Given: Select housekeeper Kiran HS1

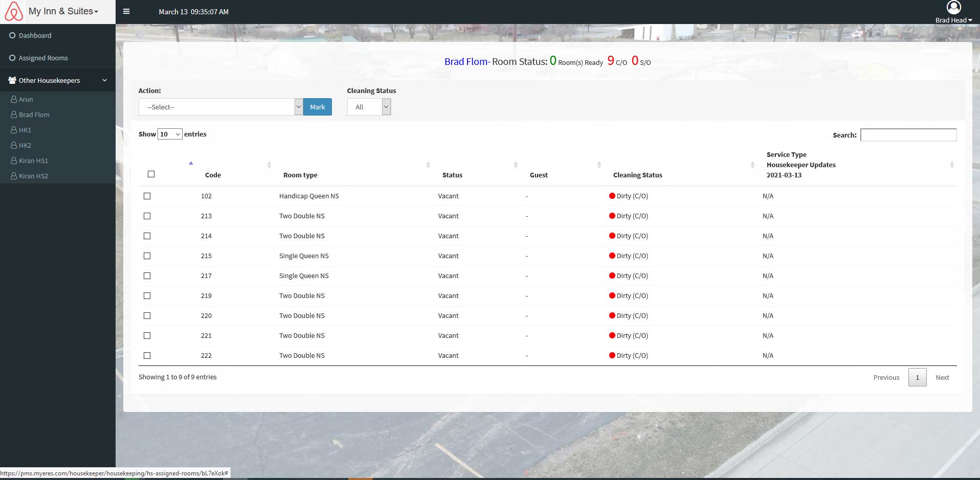Looking at the screenshot, I should [x=33, y=161].
